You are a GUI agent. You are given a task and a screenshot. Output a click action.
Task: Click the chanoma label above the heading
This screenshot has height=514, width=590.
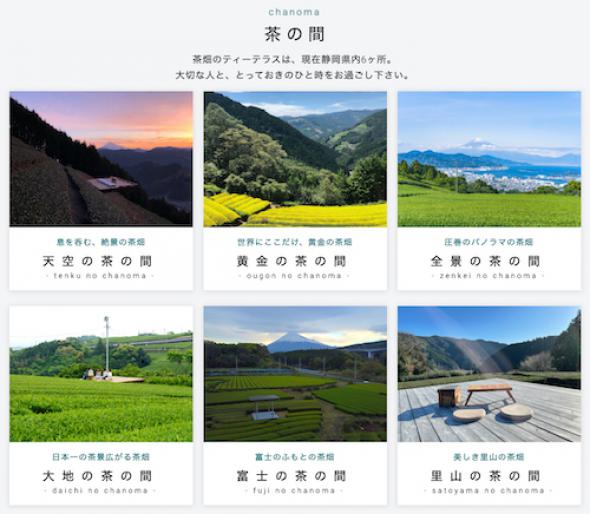click(x=294, y=12)
